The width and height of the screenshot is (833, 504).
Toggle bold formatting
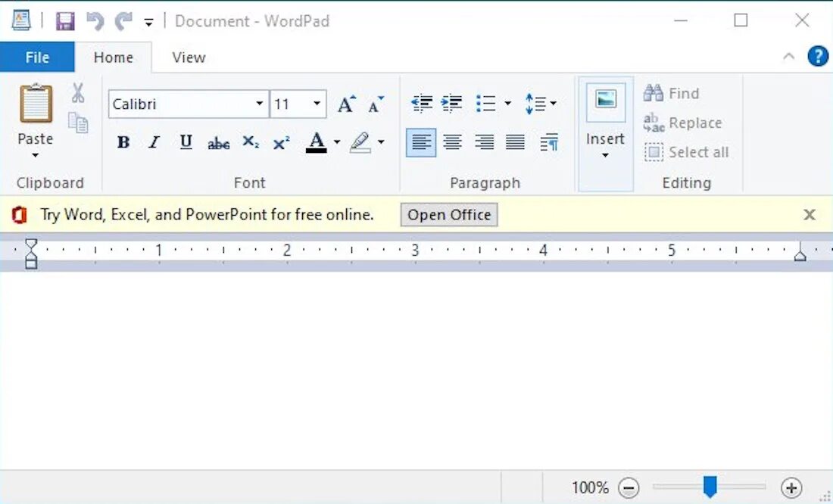click(x=123, y=142)
